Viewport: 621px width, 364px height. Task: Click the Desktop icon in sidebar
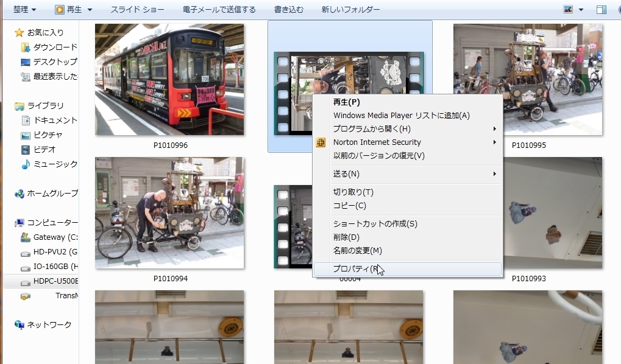click(26, 62)
